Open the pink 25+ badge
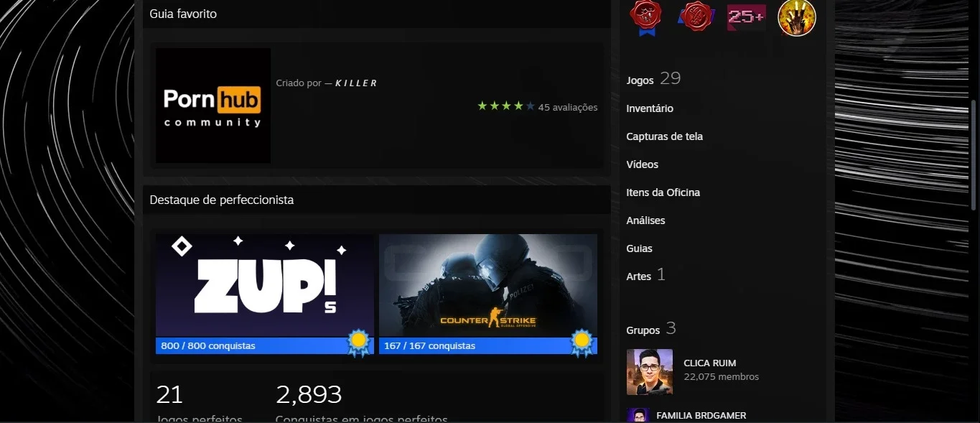The height and width of the screenshot is (423, 980). pos(746,17)
